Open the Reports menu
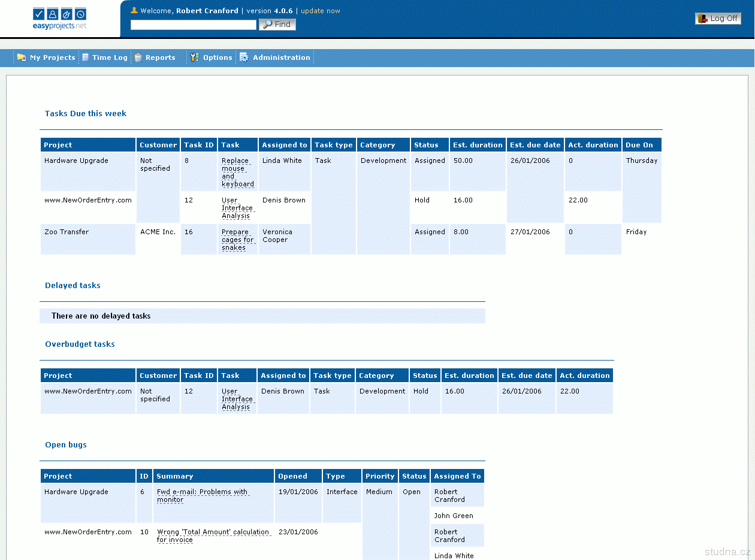 (x=155, y=57)
